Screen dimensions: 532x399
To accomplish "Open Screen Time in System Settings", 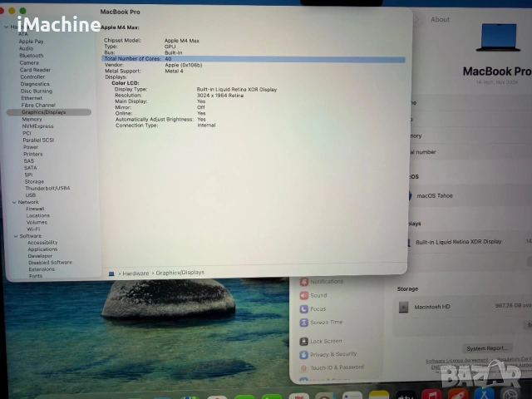I will [x=322, y=323].
